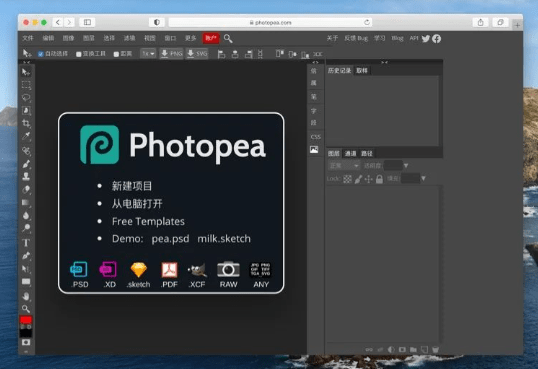Open the 滤镜 menu
538x369 pixels.
click(x=129, y=38)
